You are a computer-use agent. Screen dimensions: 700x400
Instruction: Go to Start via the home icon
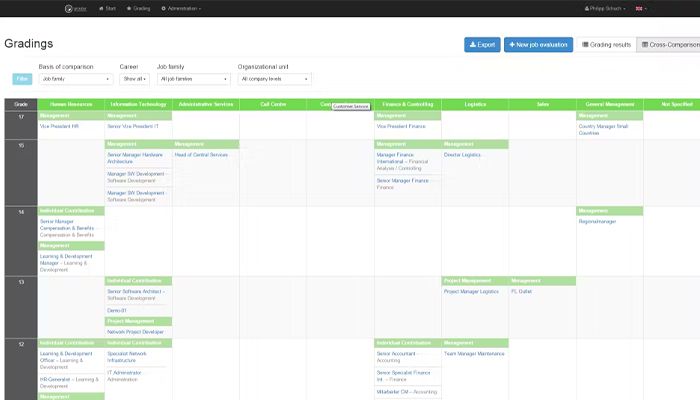[x=110, y=8]
